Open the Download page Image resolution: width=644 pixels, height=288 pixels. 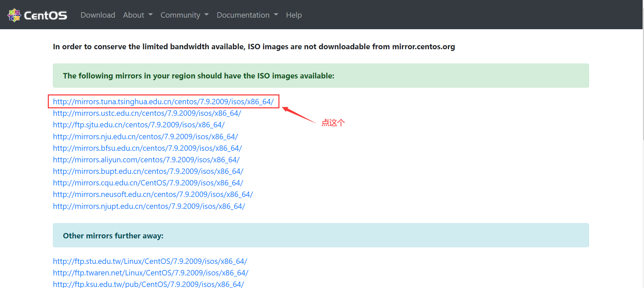(98, 15)
